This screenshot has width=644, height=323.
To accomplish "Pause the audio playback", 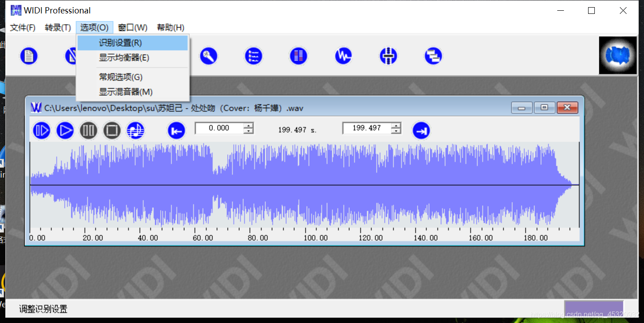I will (88, 131).
